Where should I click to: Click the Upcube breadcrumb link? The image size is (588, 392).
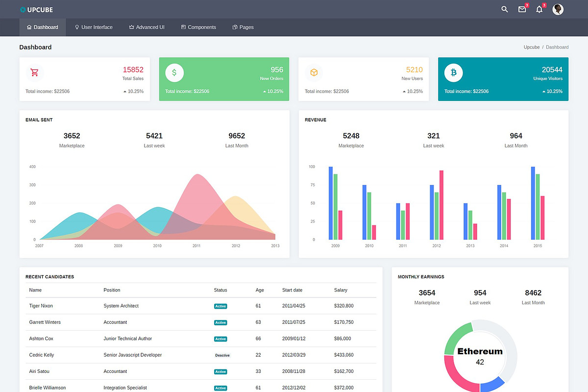(x=532, y=47)
